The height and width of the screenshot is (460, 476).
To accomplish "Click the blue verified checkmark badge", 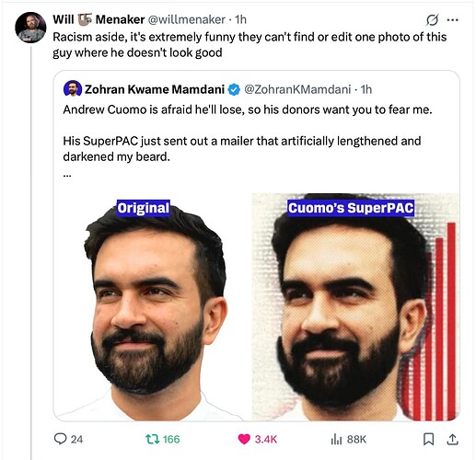I will point(234,89).
